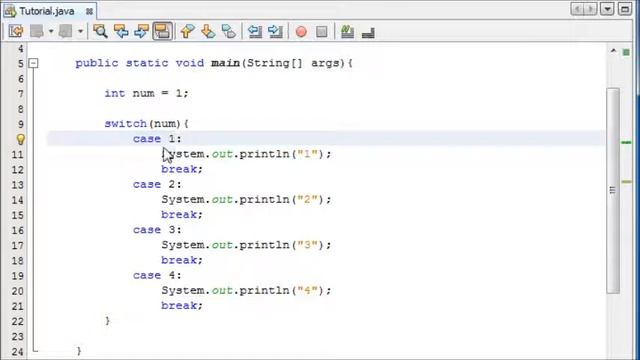The height and width of the screenshot is (360, 640).
Task: Click the Forward navigation toolbar icon
Action: tap(65, 31)
